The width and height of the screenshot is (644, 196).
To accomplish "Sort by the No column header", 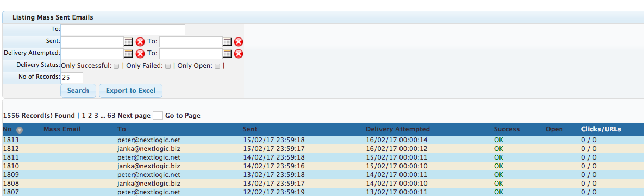I will coord(8,129).
